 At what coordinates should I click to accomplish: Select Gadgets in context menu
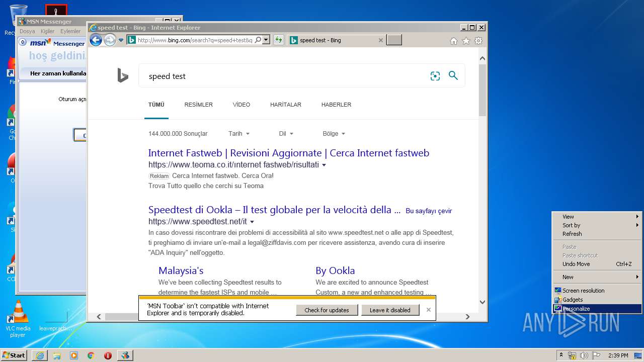click(x=597, y=300)
